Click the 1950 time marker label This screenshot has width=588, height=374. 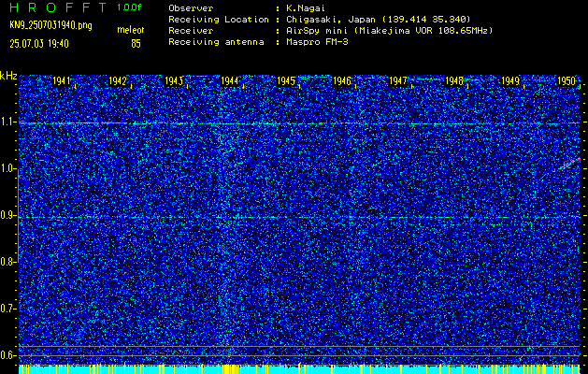[x=566, y=81]
